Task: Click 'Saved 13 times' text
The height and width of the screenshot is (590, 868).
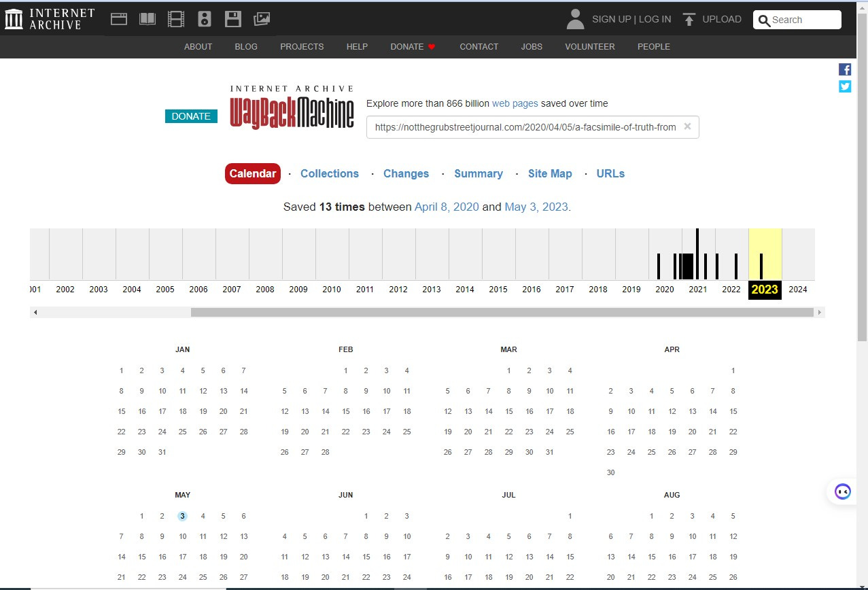Action: (x=324, y=207)
